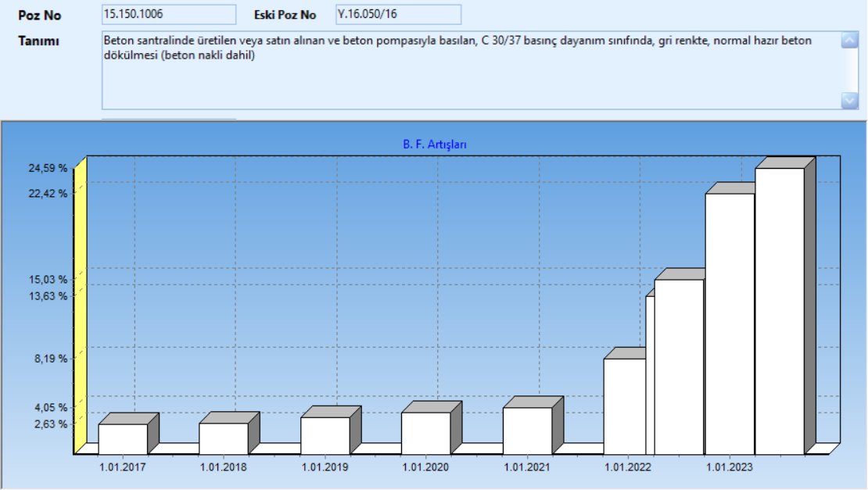The height and width of the screenshot is (490, 868).
Task: Select the 8,19 % bar at 1.01.2022
Action: click(x=625, y=406)
